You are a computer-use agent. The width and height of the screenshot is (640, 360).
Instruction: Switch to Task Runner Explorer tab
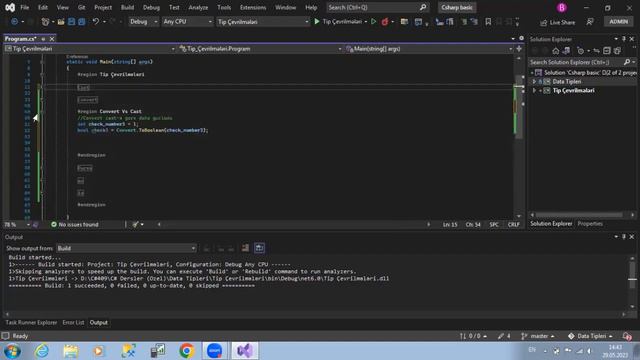point(31,322)
